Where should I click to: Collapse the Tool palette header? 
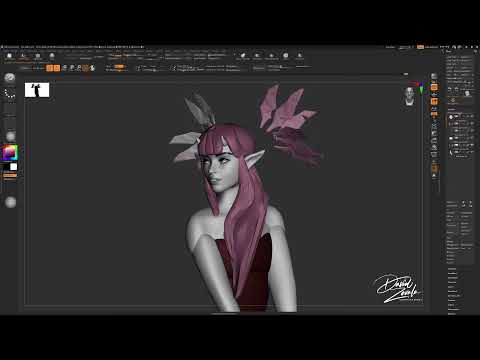tap(449, 52)
